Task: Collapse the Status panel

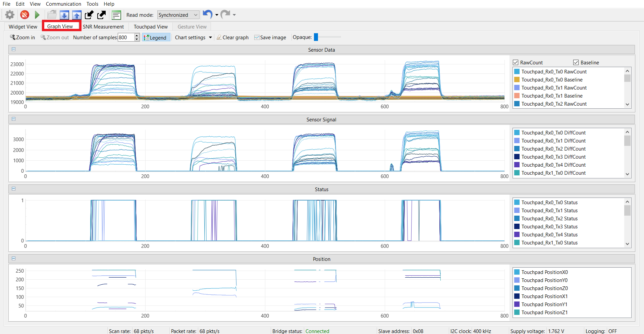Action: coord(14,188)
